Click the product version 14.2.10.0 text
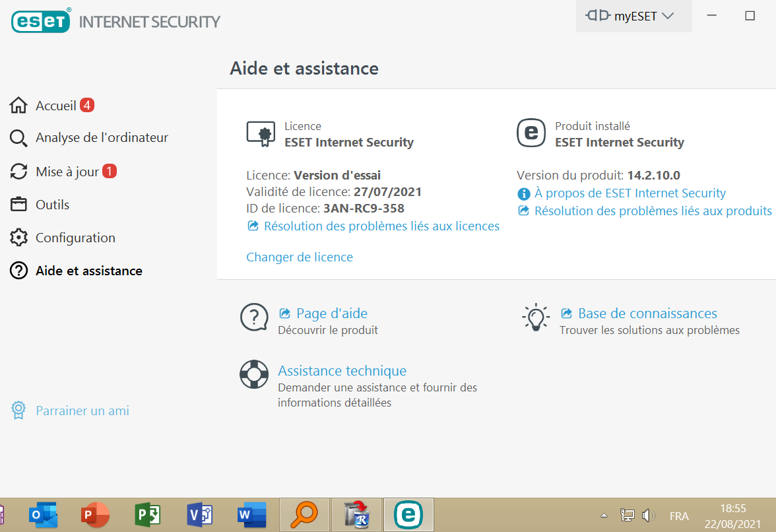Image resolution: width=776 pixels, height=532 pixels. click(654, 175)
